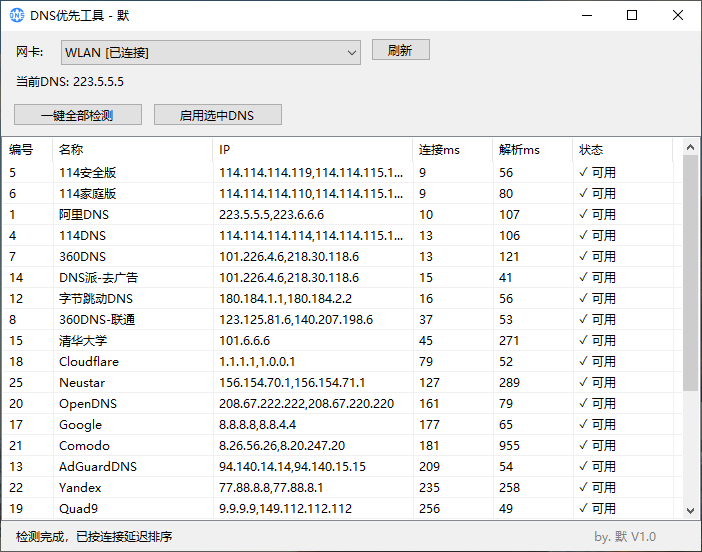Image resolution: width=702 pixels, height=552 pixels.
Task: Sort by the 连接ms column header
Action: [453, 150]
